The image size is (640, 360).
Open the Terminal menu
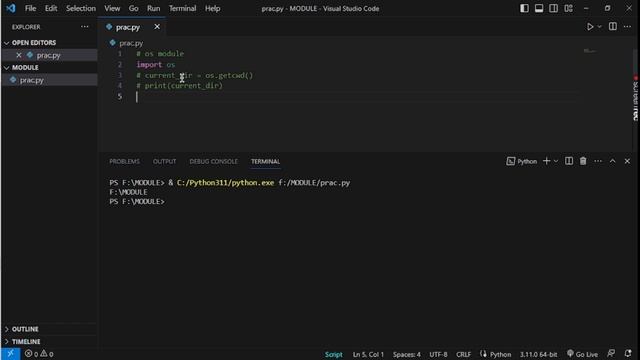coord(182,8)
